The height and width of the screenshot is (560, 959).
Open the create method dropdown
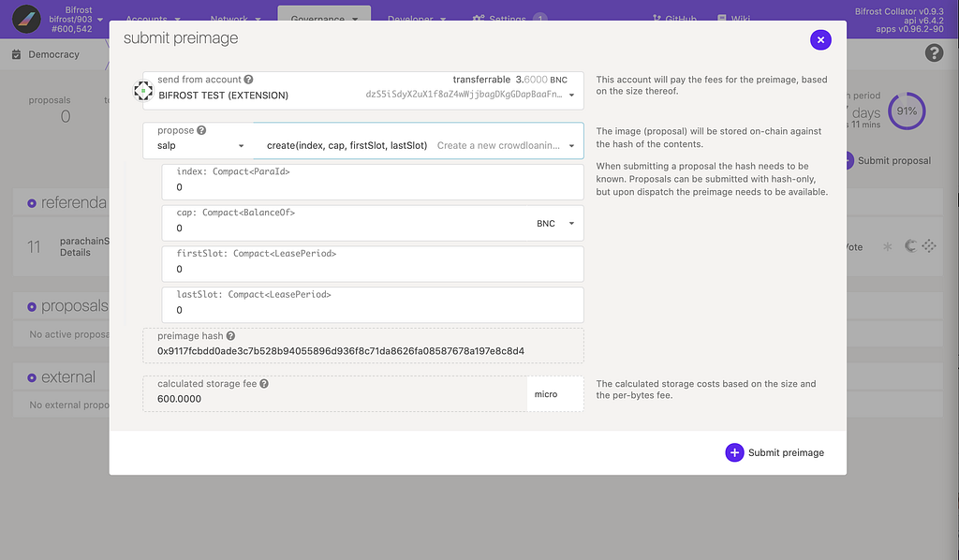coord(419,140)
